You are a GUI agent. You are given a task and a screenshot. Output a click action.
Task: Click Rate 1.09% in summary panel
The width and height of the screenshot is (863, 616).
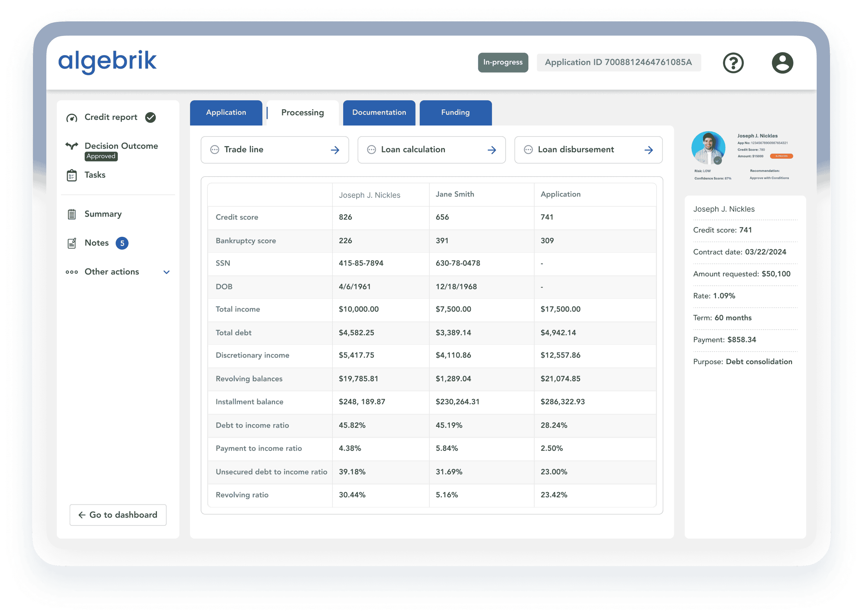coord(714,296)
